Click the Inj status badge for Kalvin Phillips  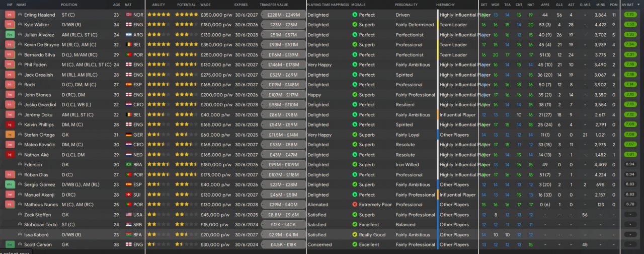tap(10, 124)
